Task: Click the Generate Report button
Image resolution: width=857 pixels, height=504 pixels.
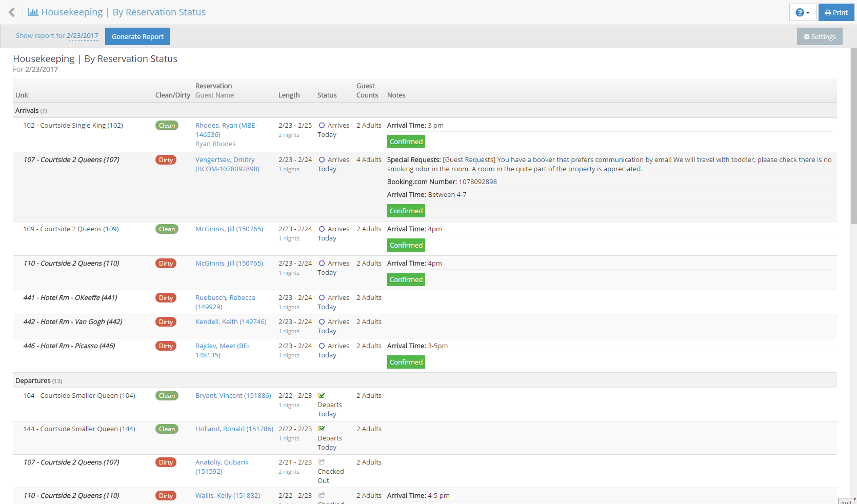Action: tap(137, 36)
